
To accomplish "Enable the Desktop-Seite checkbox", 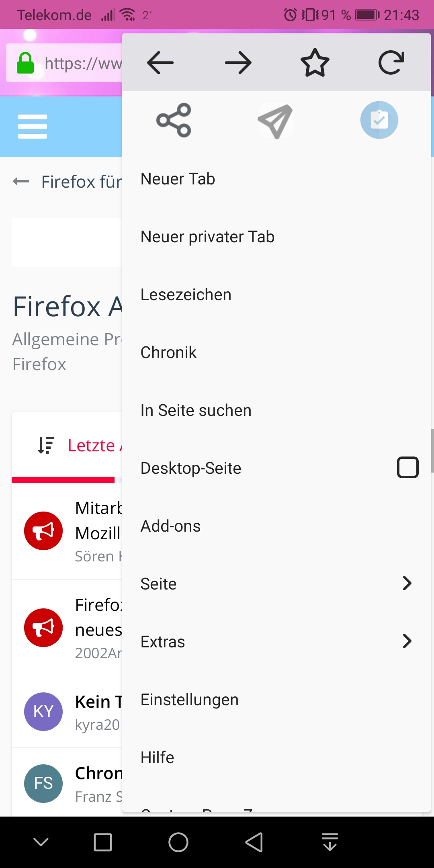I will [407, 467].
